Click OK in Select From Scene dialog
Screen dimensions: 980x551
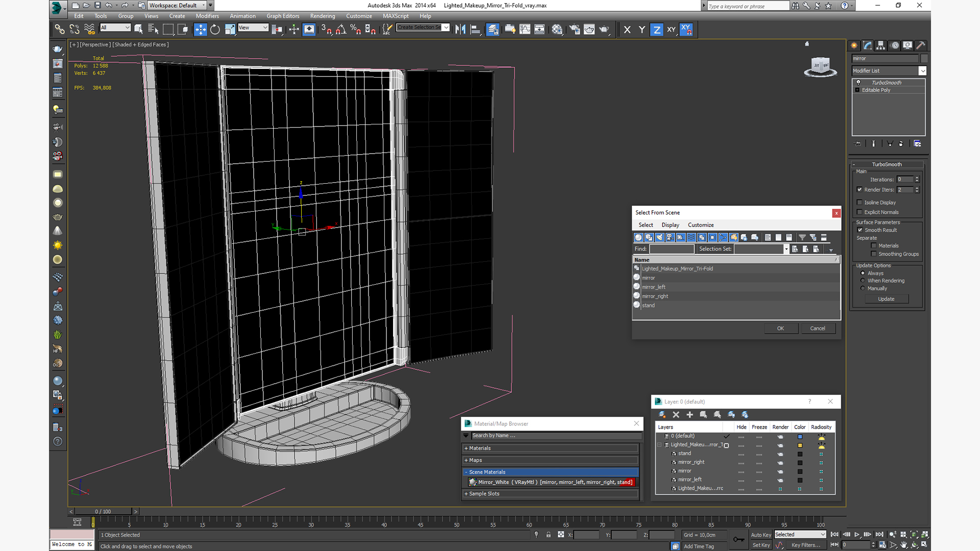point(780,329)
